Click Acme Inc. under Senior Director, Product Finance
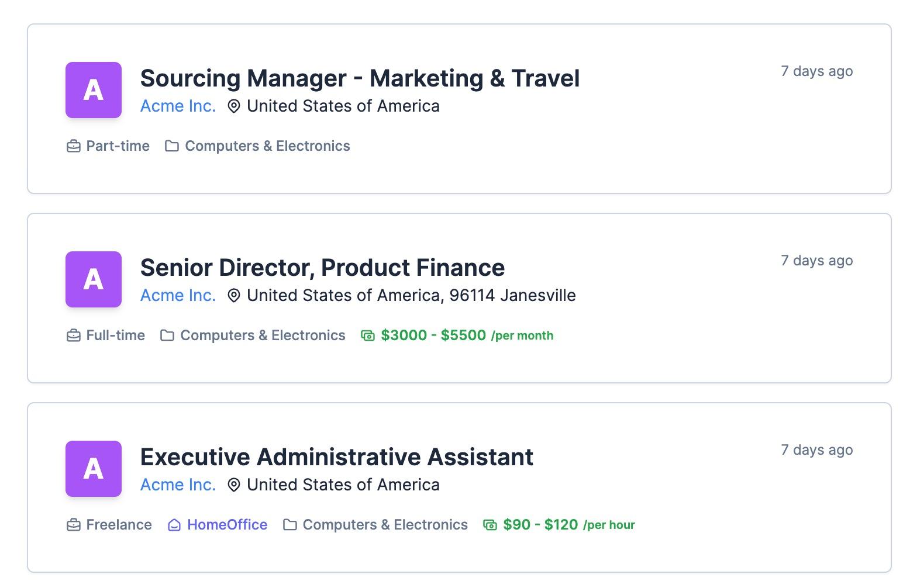910x588 pixels. coord(177,295)
